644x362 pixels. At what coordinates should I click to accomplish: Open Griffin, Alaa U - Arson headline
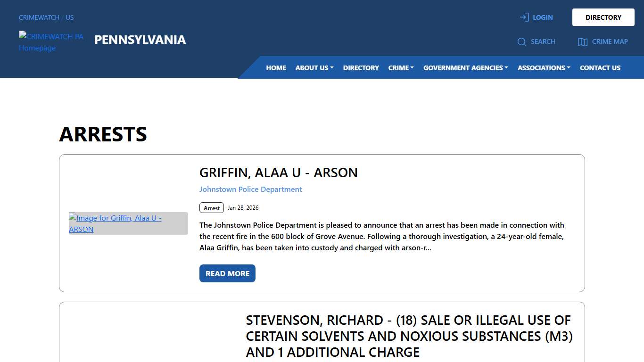click(x=278, y=173)
